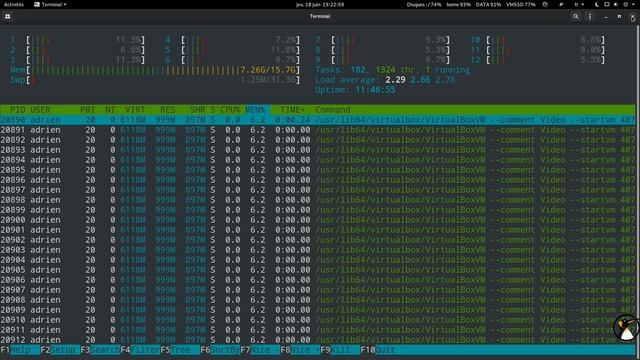Image resolution: width=640 pixels, height=360 pixels.
Task: Open the terminal hamburger menu
Action: (x=590, y=17)
